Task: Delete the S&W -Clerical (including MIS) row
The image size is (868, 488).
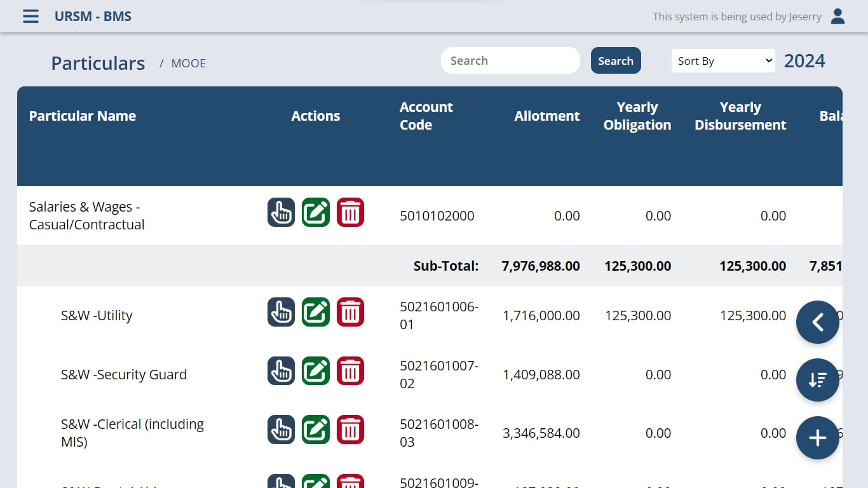Action: pyautogui.click(x=350, y=430)
